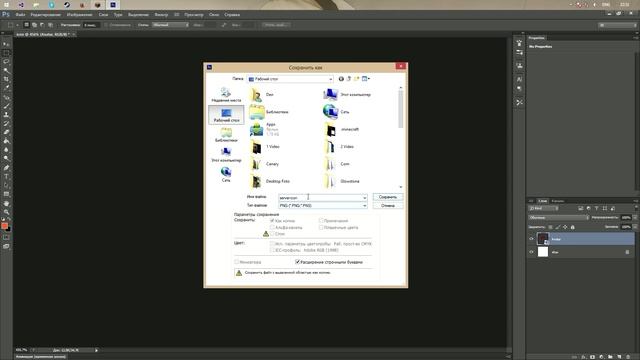Open the Редактирование menu
Screen dimensions: 640x360
point(45,15)
